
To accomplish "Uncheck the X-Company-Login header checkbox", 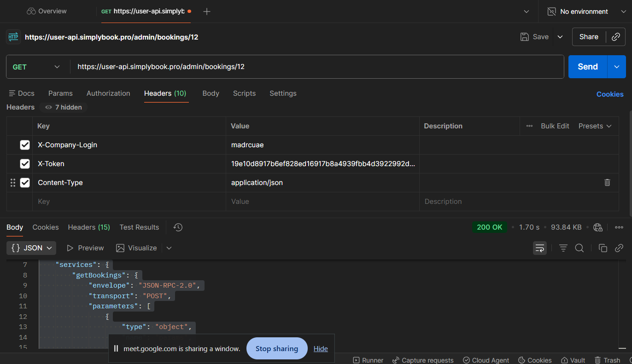I will [25, 145].
